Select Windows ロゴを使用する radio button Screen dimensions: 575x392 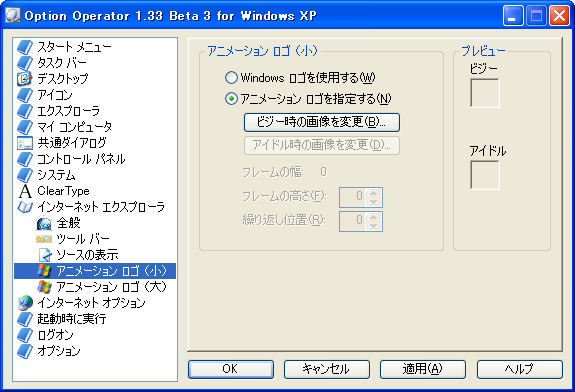tap(231, 77)
